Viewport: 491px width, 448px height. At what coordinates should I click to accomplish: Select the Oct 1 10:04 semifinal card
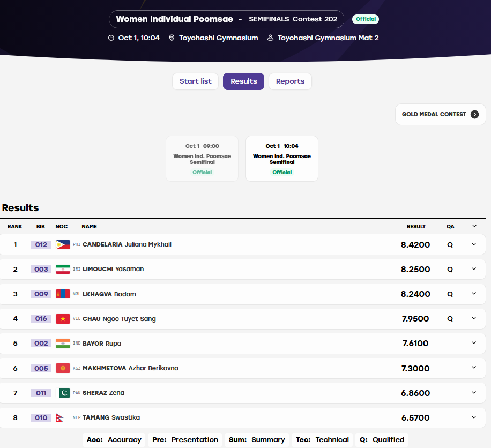click(x=282, y=159)
